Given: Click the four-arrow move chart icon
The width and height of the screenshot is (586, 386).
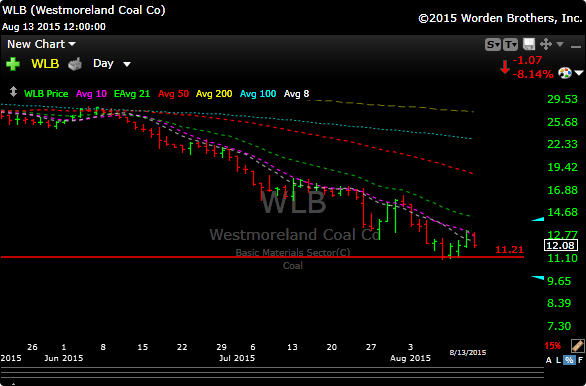Looking at the screenshot, I should (546, 44).
